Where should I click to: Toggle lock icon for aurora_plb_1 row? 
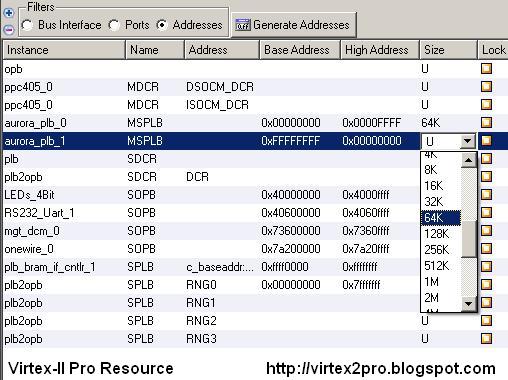coord(486,141)
